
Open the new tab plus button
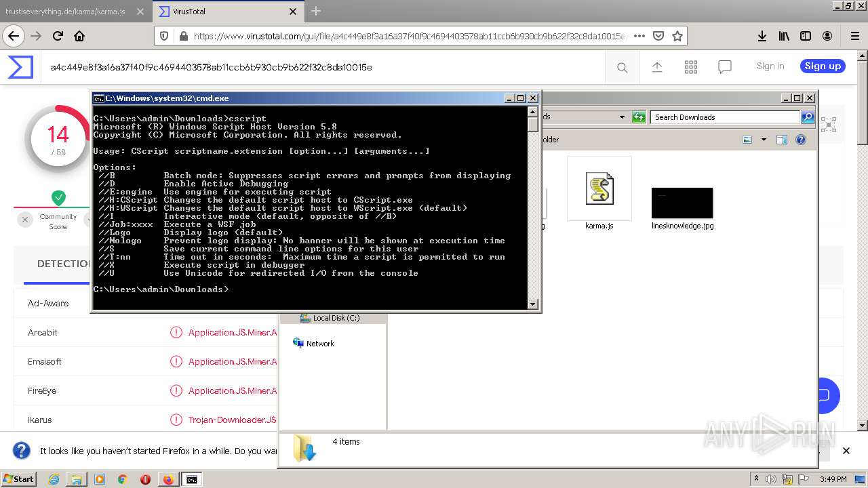pyautogui.click(x=316, y=12)
